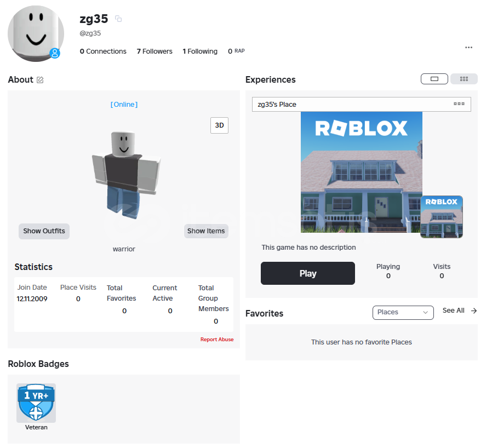This screenshot has height=448, width=492.
Task: Click the Favorites heading
Action: pyautogui.click(x=264, y=313)
